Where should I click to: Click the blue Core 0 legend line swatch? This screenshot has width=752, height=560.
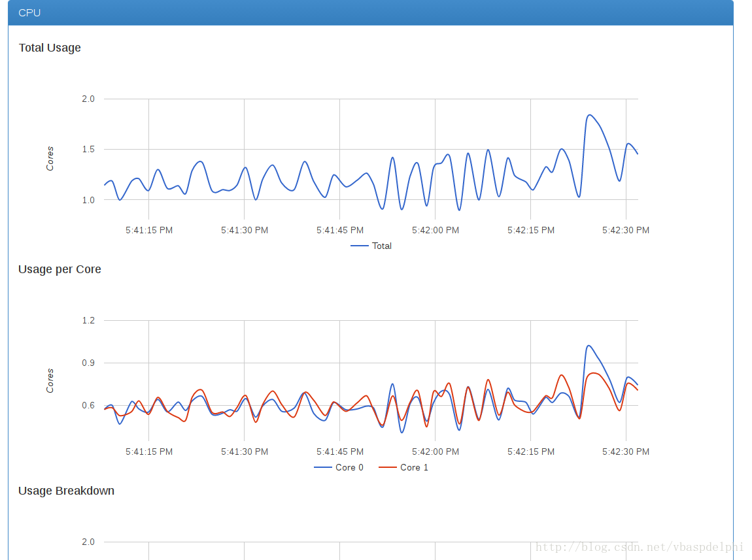coord(323,467)
